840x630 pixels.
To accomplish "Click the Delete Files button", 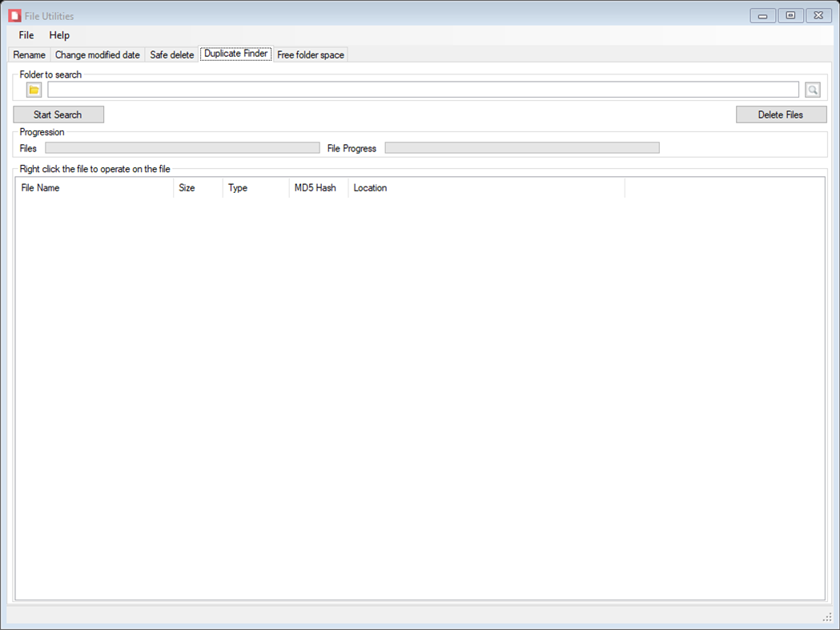I will [781, 114].
